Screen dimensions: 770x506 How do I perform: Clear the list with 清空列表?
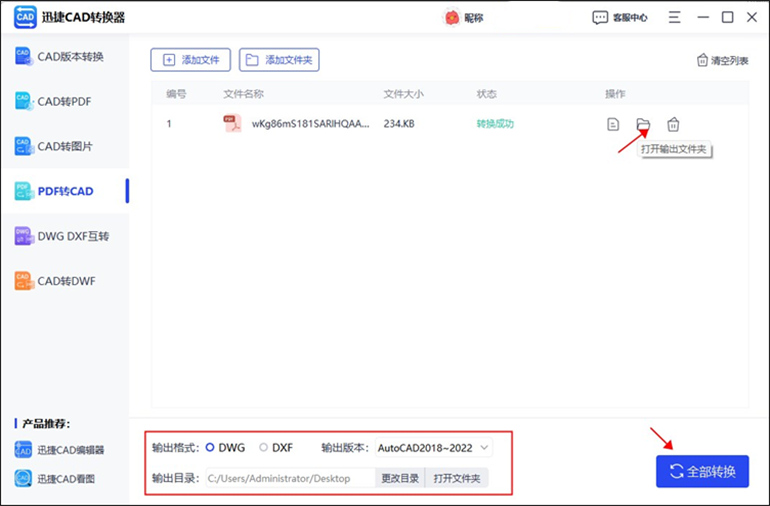coord(722,60)
